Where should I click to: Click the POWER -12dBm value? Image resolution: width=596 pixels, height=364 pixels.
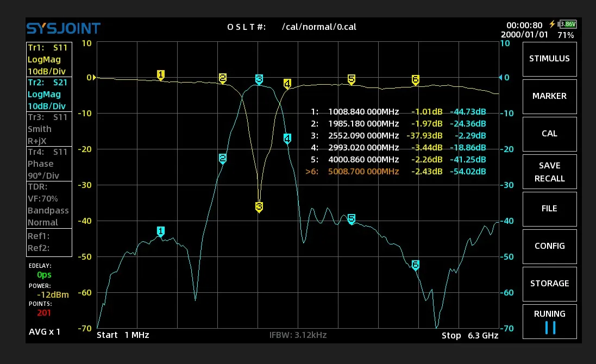pos(53,295)
